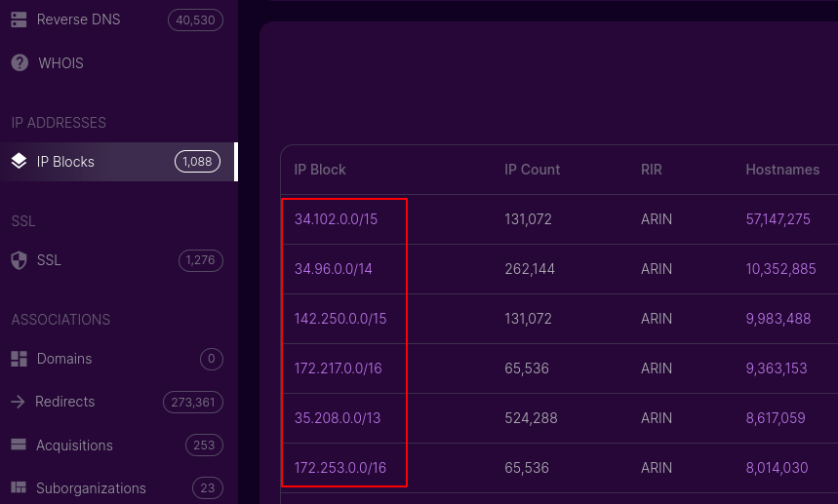Open the Reverse DNS menu item
Image resolution: width=838 pixels, height=504 pixels.
coord(79,19)
